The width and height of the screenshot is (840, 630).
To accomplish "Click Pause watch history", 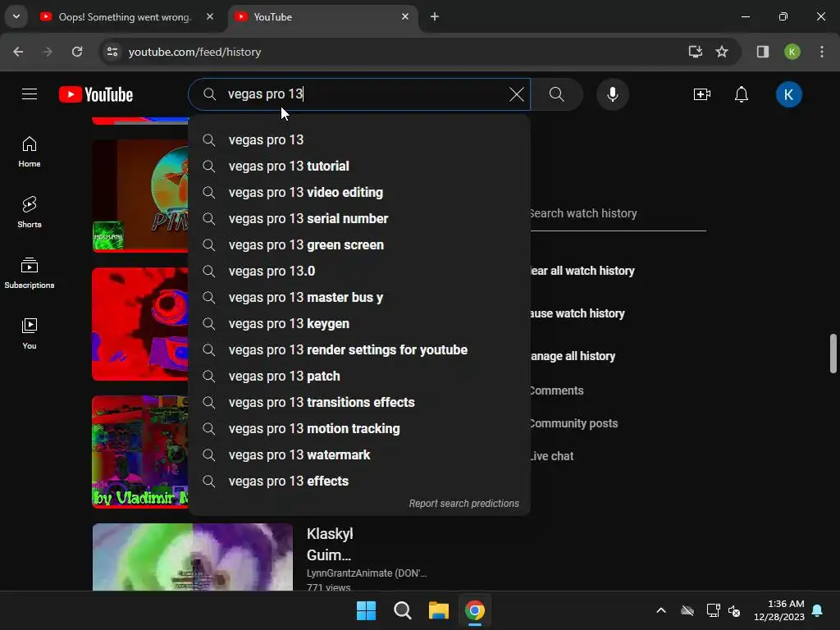I will [577, 313].
